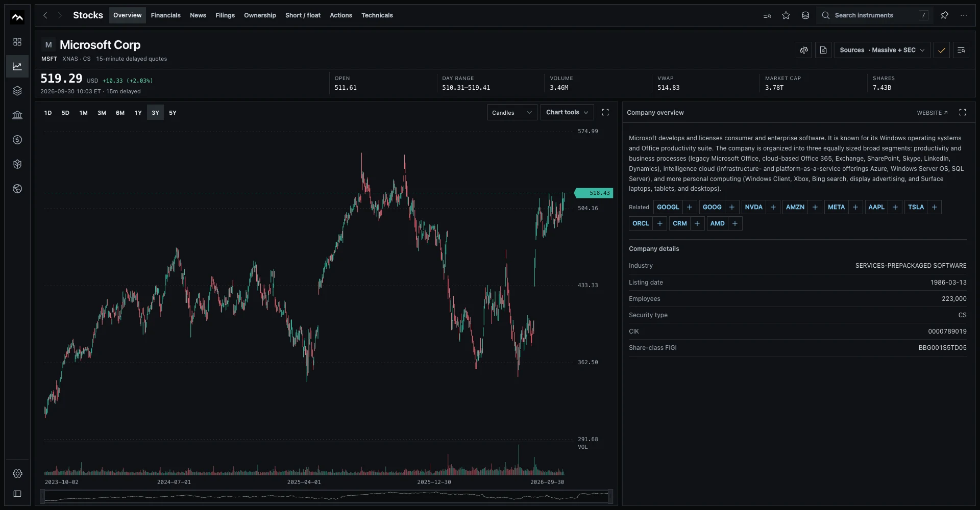Select the 1Y timeframe
This screenshot has width=980, height=510.
pos(138,113)
